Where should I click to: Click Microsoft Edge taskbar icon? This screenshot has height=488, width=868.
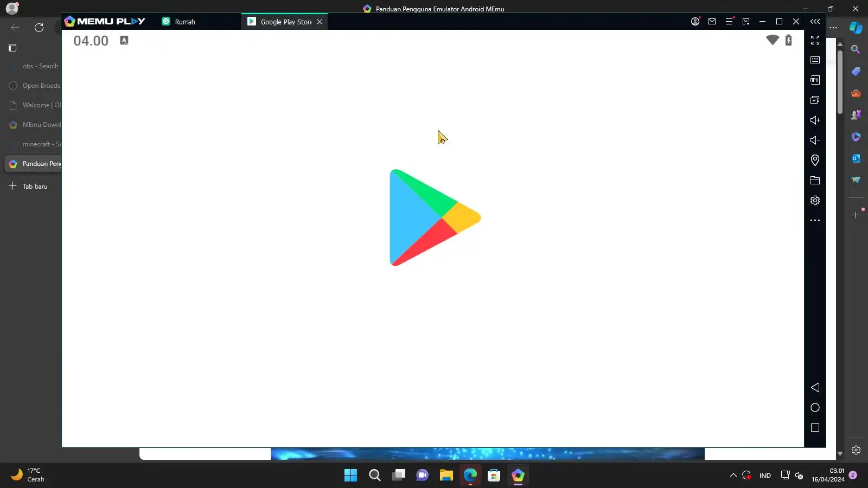click(x=470, y=475)
